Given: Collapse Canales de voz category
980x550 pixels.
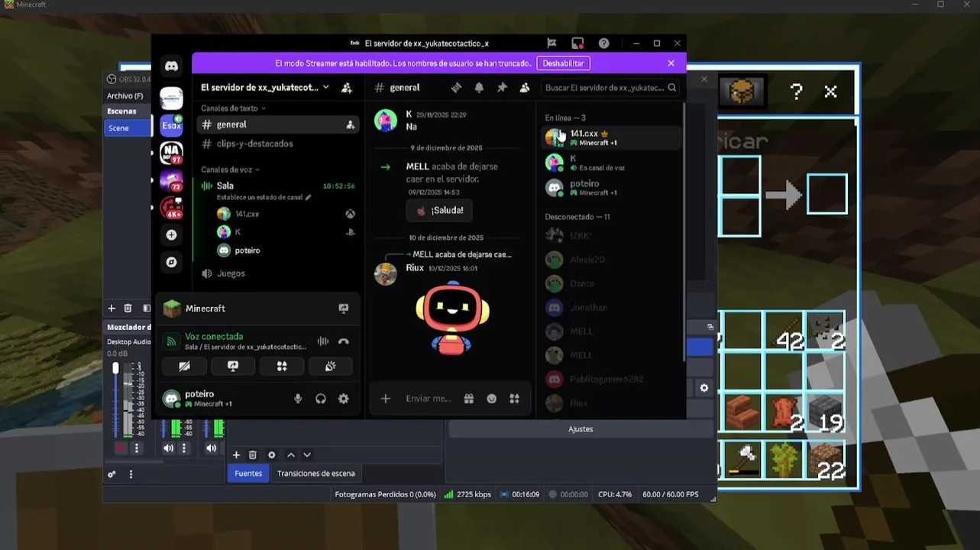Looking at the screenshot, I should click(x=230, y=170).
